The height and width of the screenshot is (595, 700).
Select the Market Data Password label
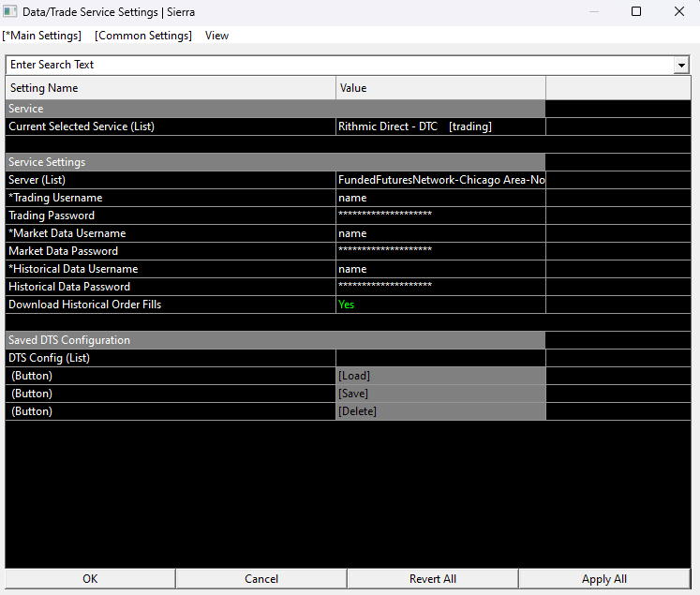[64, 251]
